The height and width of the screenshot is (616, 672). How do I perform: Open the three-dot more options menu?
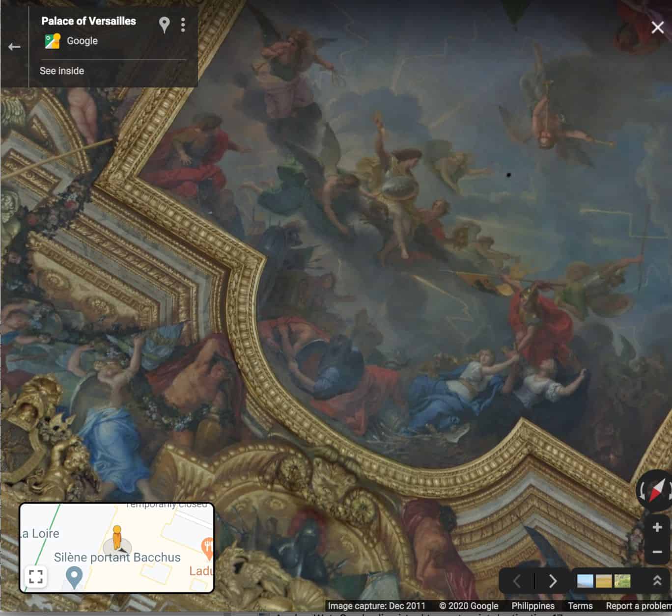183,25
